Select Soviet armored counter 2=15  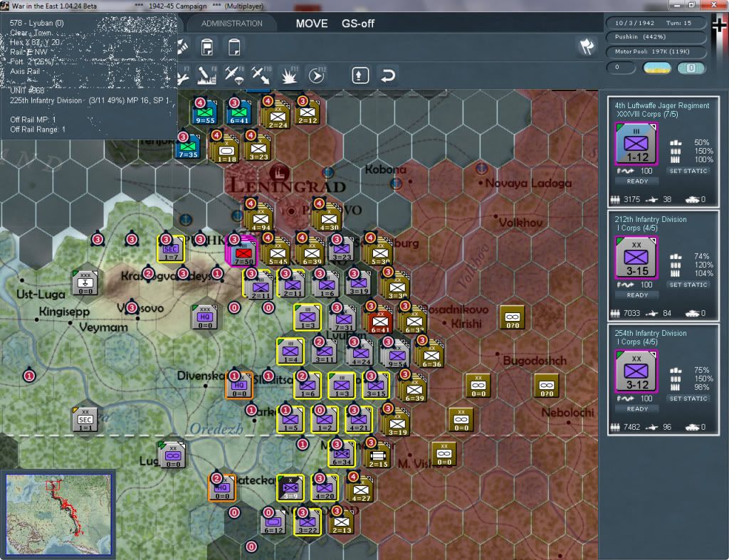378,455
